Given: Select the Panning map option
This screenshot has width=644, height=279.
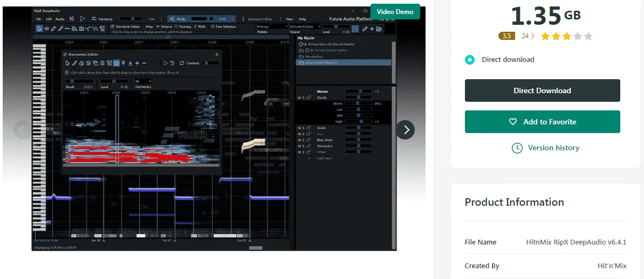Looking at the screenshot, I should [182, 27].
